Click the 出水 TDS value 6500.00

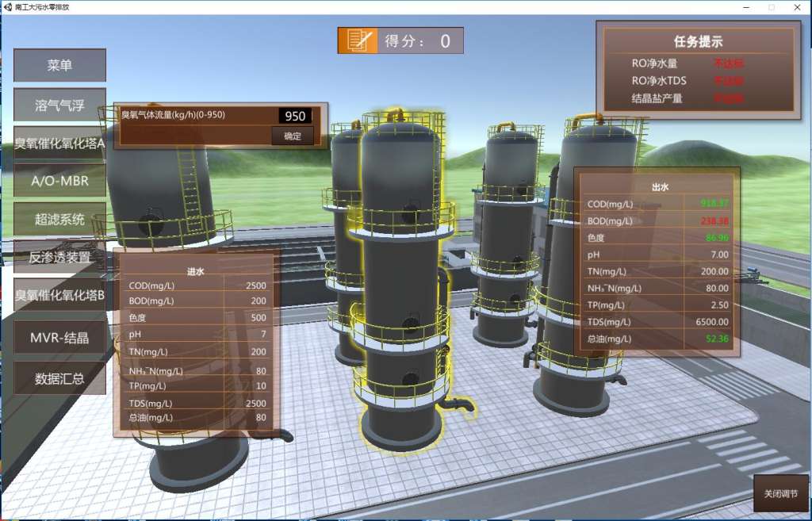tap(712, 322)
